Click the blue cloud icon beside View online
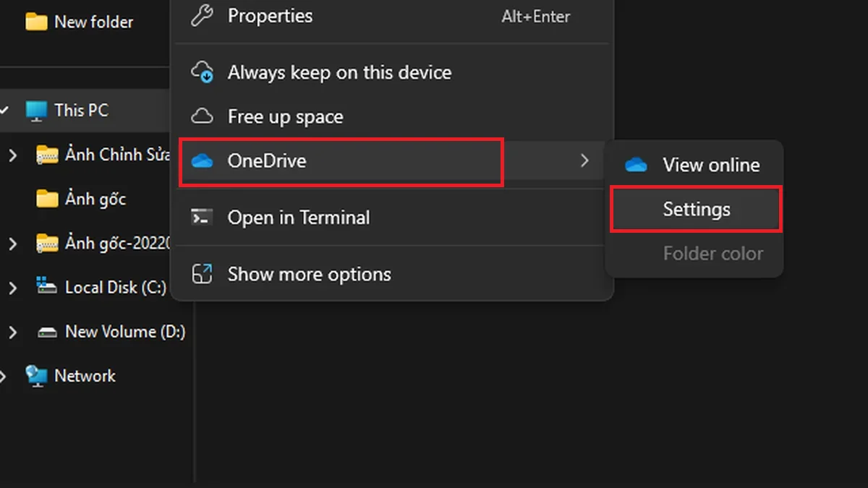The image size is (868, 488). (636, 165)
